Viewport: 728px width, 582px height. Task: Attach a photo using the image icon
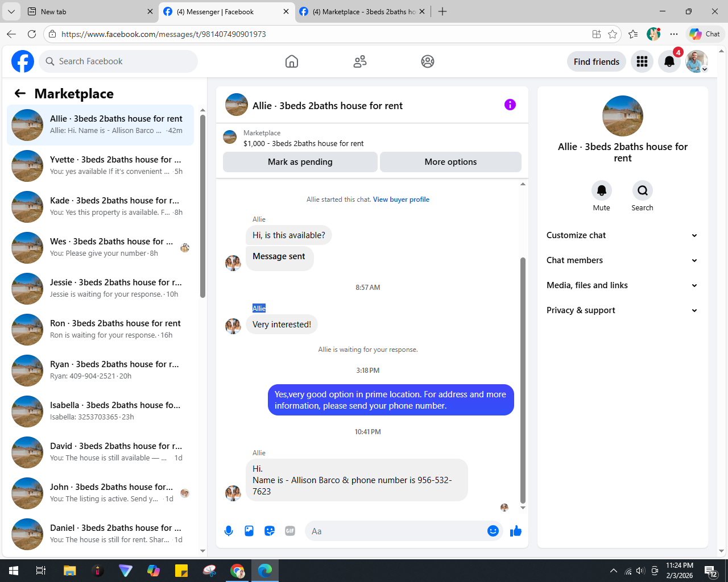pos(249,531)
